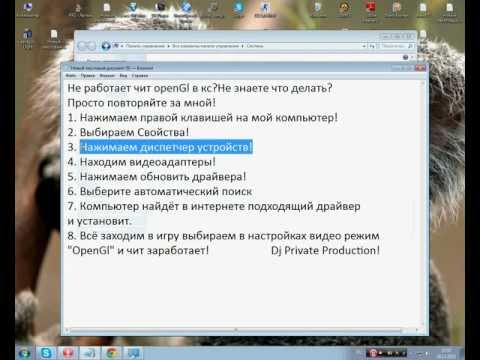Click the Система breadcrumb segment
Screen dimensions: 480x360
coord(255,46)
